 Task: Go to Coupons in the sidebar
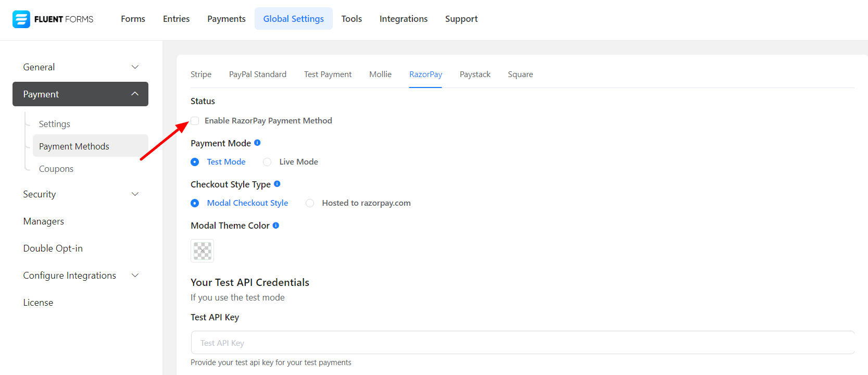[x=56, y=169]
